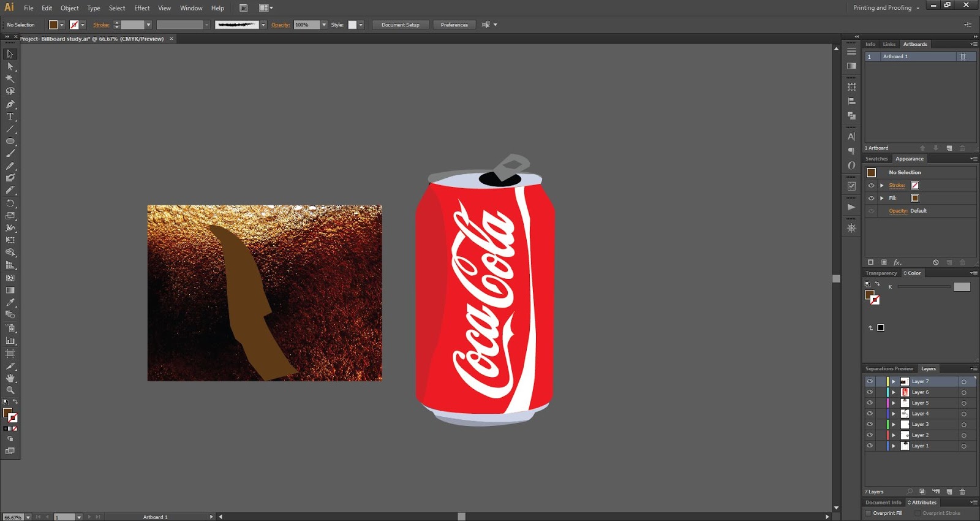Hide Layer 1 with its eye icon
980x521 pixels.
[x=870, y=446]
